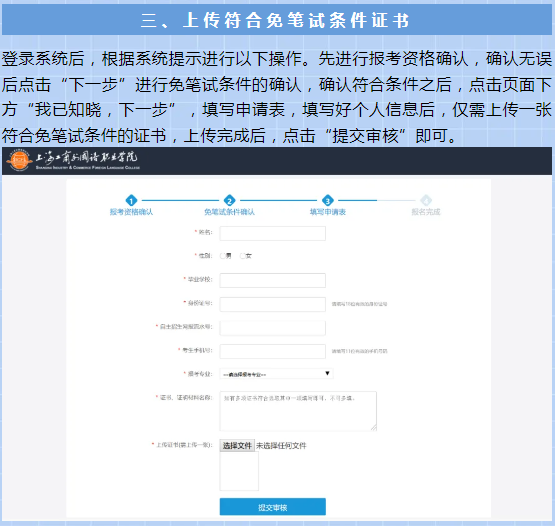
Task: Click the dropdown arrow for 报考专业
Action: coord(327,373)
